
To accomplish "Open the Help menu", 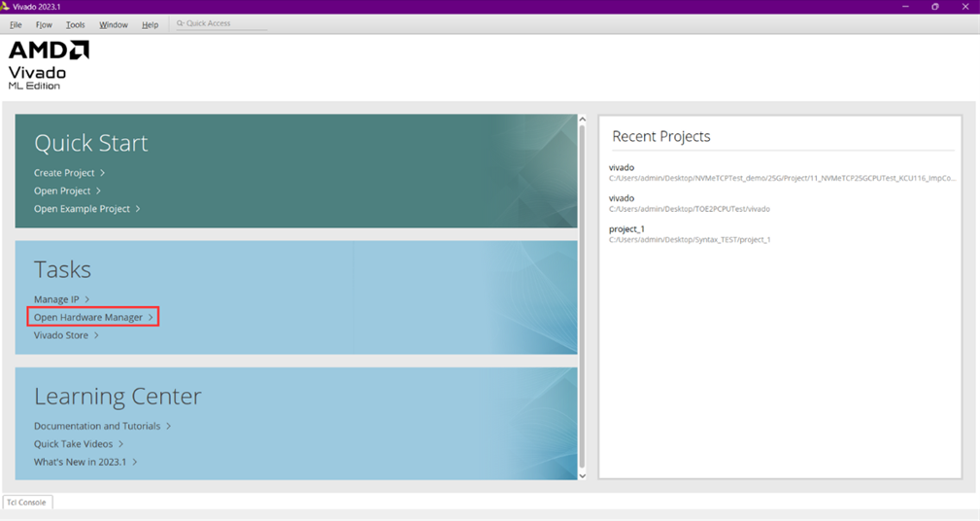I will (150, 24).
